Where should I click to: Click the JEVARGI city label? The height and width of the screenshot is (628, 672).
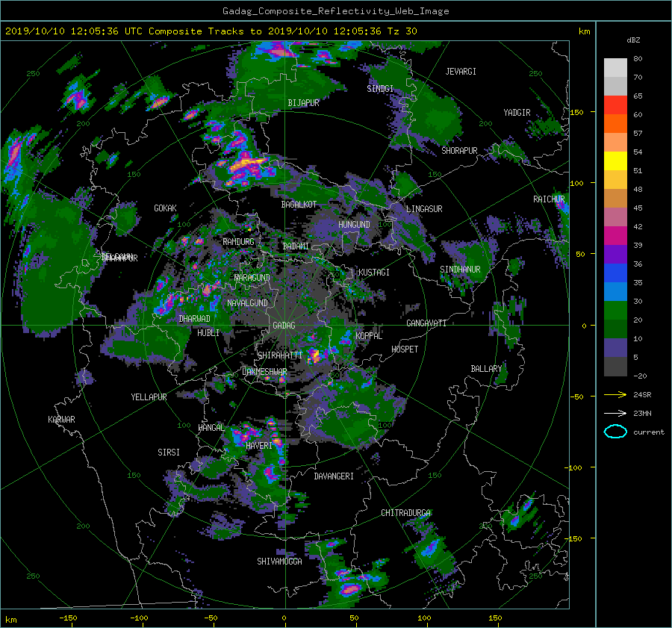pyautogui.click(x=461, y=72)
